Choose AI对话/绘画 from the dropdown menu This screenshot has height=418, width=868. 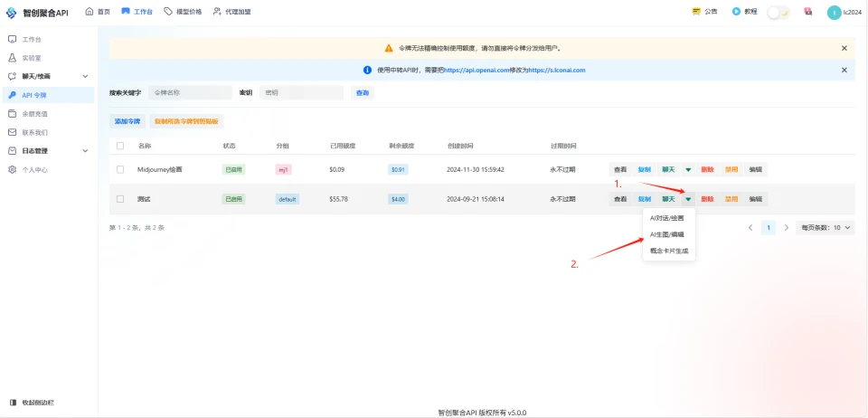pyautogui.click(x=669, y=218)
